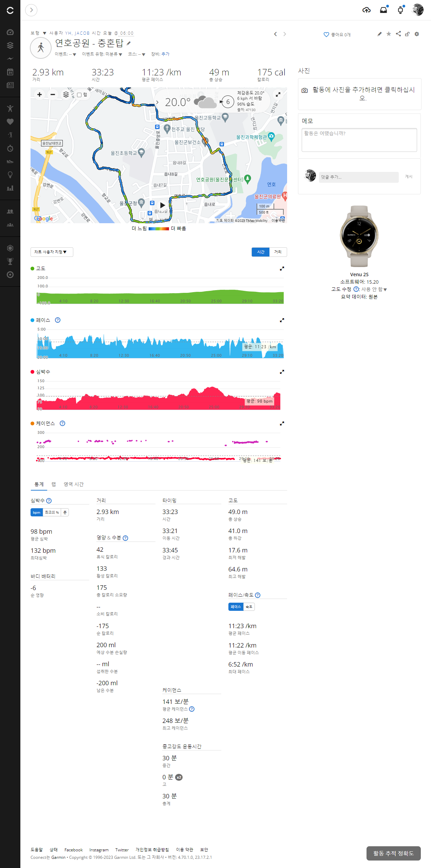
Task: Open the stopwatch icon in the sidebar
Action: coord(10,148)
